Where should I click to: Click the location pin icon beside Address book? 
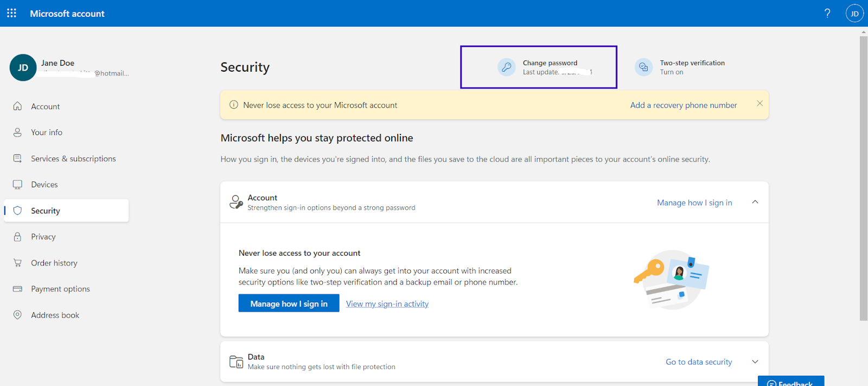click(x=17, y=315)
